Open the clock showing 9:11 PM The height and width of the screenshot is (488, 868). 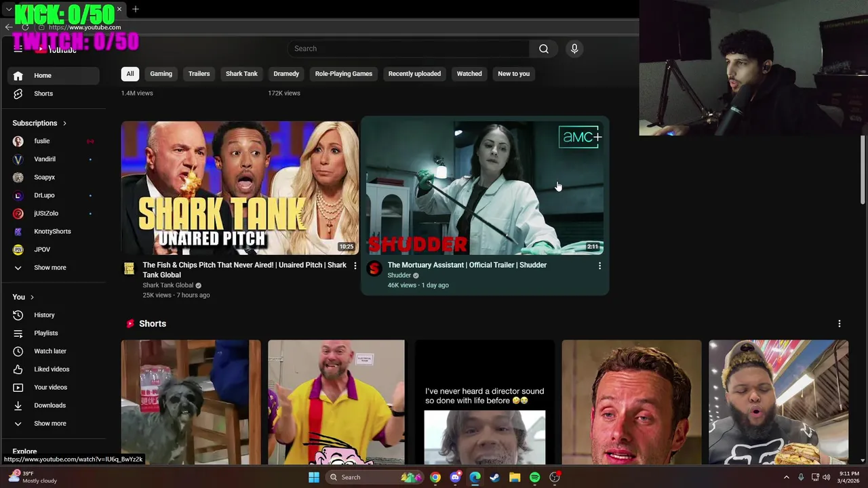click(849, 477)
